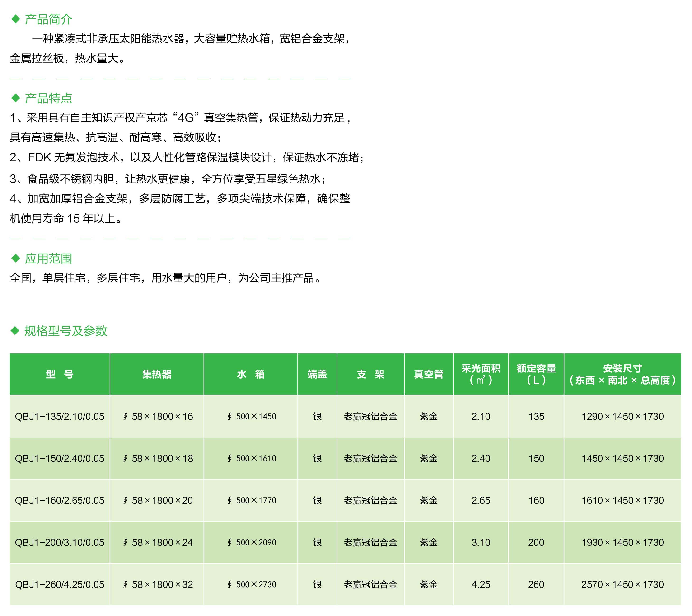Click model cell QBJ1-260/4.25/0.05
The height and width of the screenshot is (616, 692).
[x=60, y=584]
